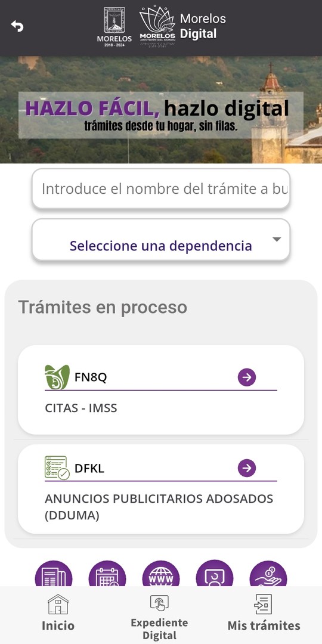Open Anuncios Publicitarios Adosados (DDUMA) card
Screen dimensions: 322x644
(161, 489)
